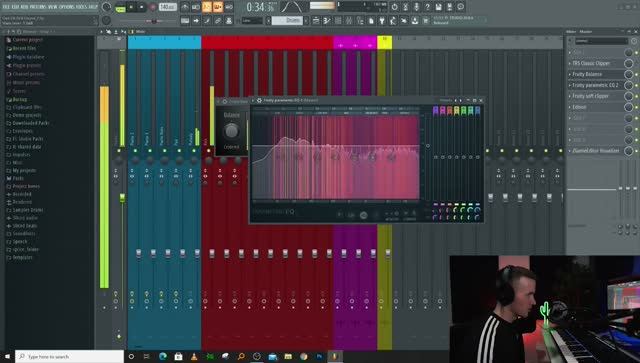Open Fruity parametric EQ 2 slot arrow
This screenshot has height=363, width=640.
(570, 85)
